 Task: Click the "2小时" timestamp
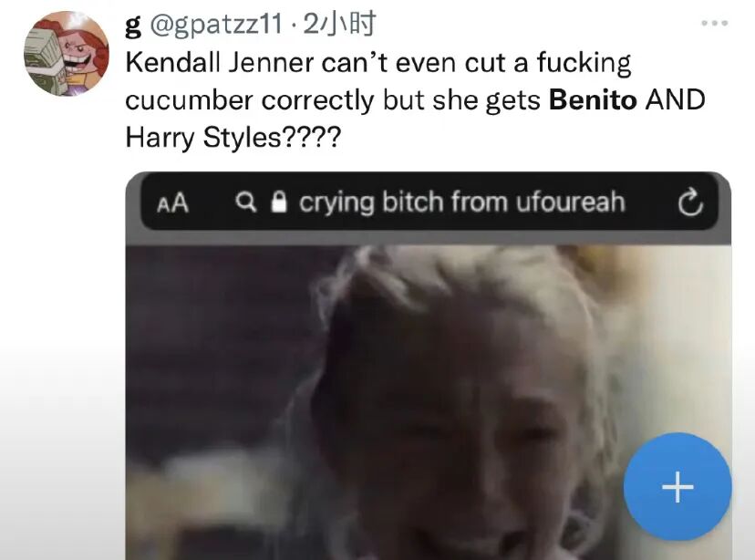(339, 24)
